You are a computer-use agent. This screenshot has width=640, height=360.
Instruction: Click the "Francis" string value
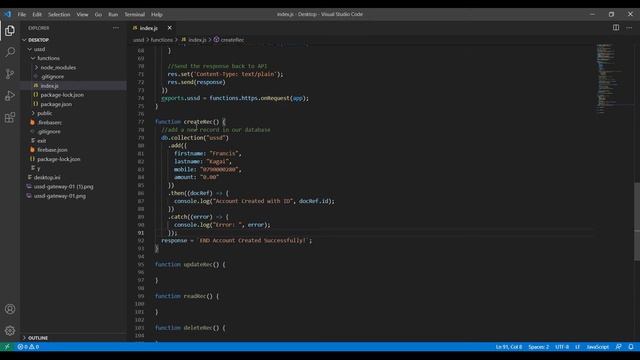coord(224,153)
